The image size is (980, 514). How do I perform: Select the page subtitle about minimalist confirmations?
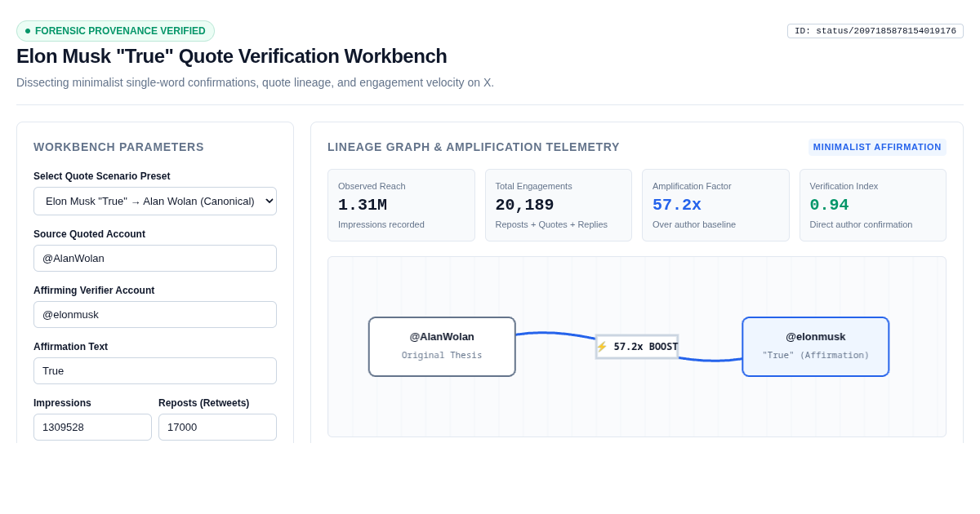point(255,82)
